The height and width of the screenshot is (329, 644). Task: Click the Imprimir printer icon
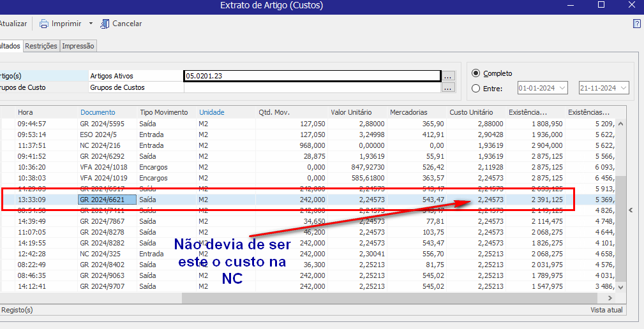44,24
